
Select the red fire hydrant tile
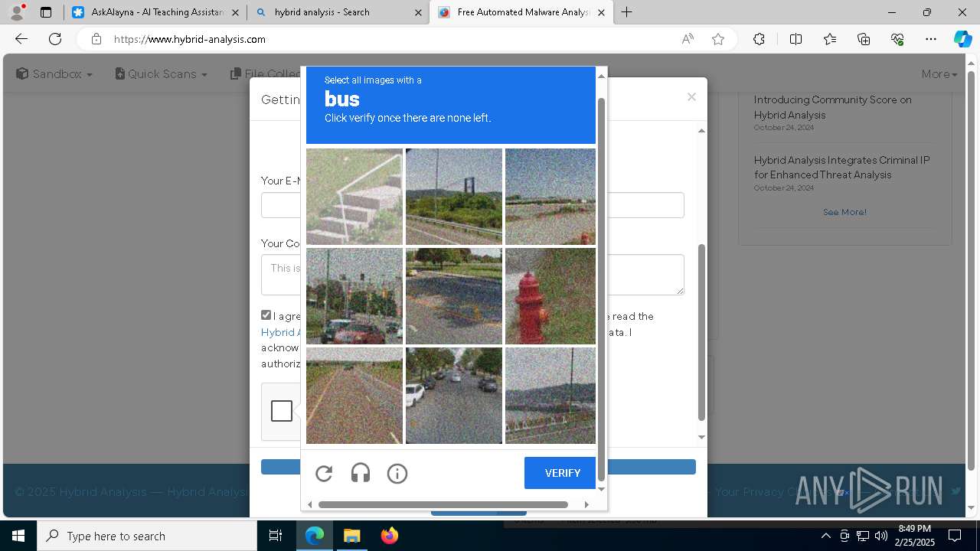click(x=550, y=296)
